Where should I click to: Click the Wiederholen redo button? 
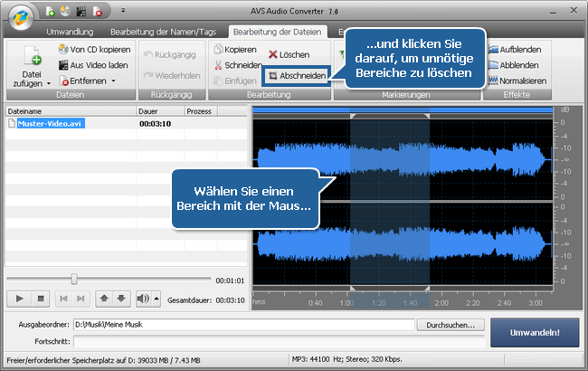(x=172, y=75)
